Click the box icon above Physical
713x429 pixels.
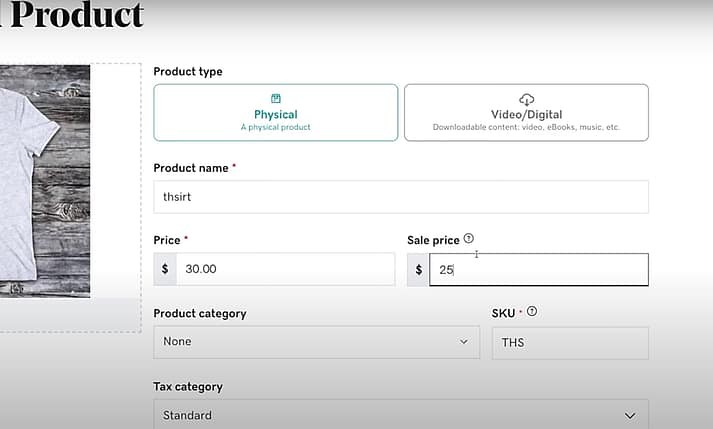pos(276,99)
